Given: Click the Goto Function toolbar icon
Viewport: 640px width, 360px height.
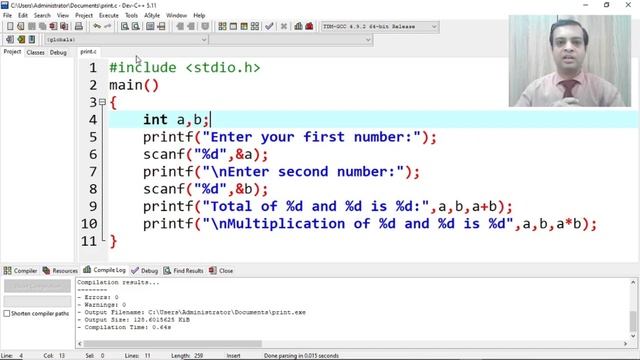Looking at the screenshot, I should point(150,27).
